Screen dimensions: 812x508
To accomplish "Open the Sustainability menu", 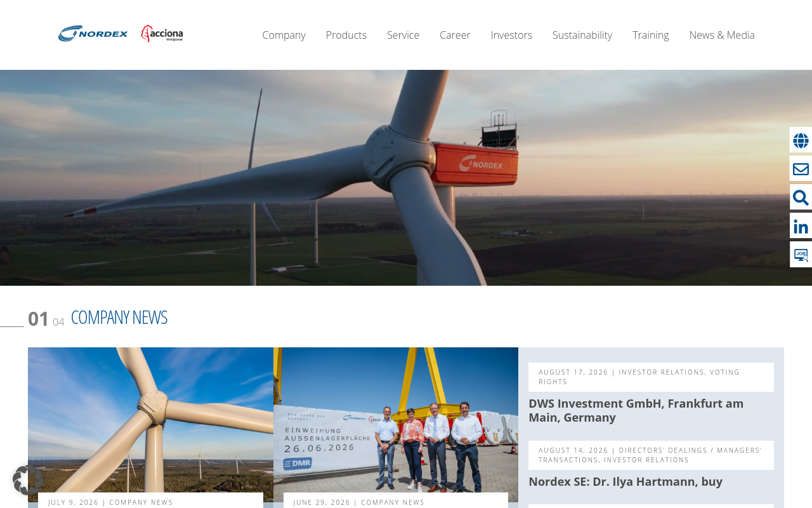I will (x=582, y=35).
